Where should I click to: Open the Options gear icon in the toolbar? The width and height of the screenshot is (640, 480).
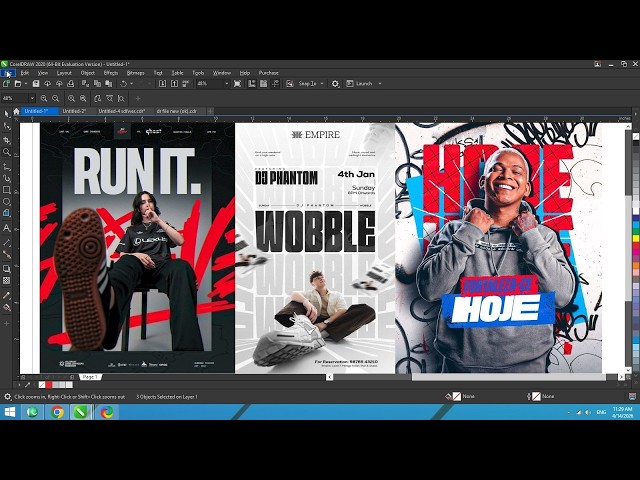(335, 84)
